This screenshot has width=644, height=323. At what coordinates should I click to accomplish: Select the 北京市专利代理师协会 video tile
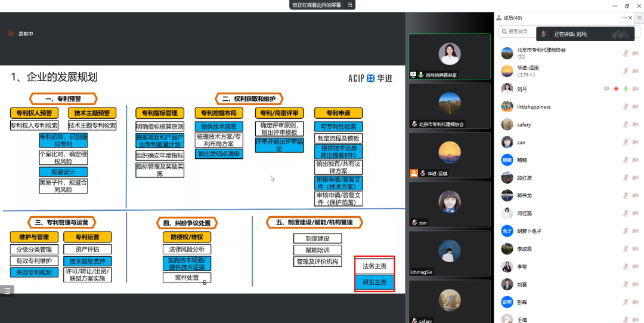[x=450, y=106]
